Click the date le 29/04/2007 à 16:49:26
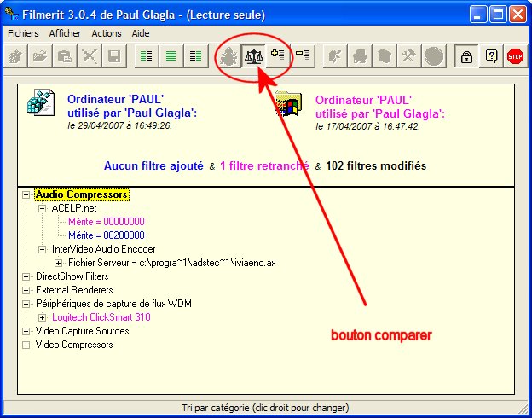 pos(119,125)
